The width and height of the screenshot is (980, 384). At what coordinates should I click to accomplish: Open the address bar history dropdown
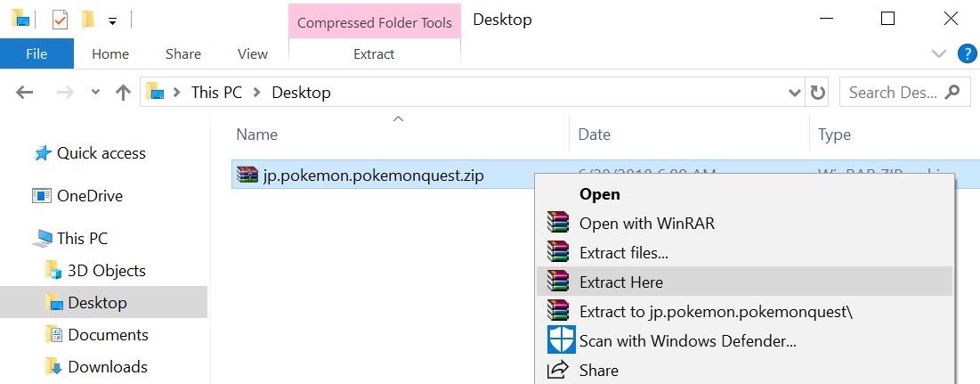point(794,93)
